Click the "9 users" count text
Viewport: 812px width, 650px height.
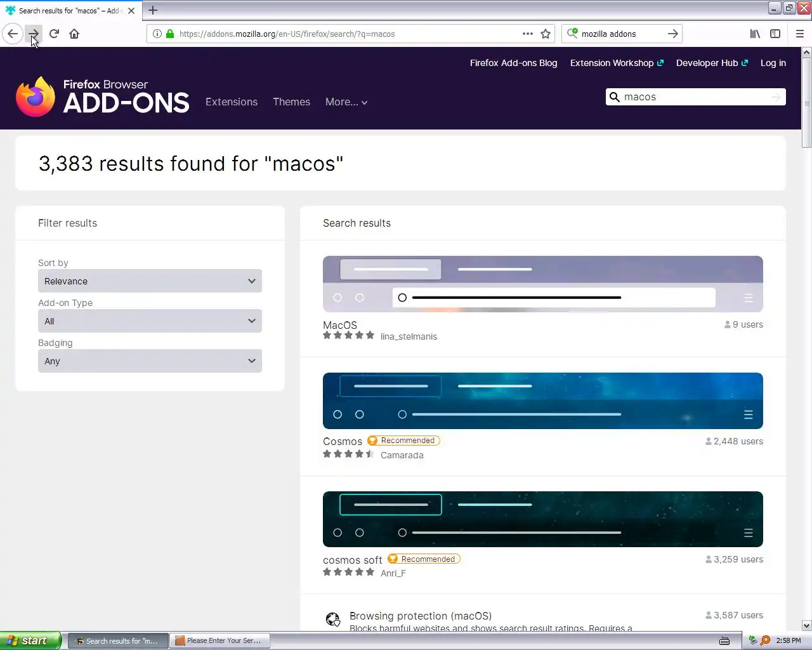[748, 324]
